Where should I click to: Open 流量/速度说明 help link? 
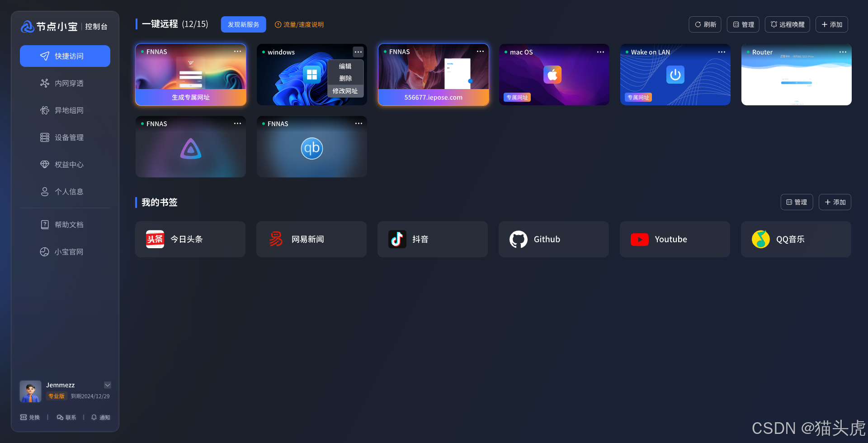point(299,24)
